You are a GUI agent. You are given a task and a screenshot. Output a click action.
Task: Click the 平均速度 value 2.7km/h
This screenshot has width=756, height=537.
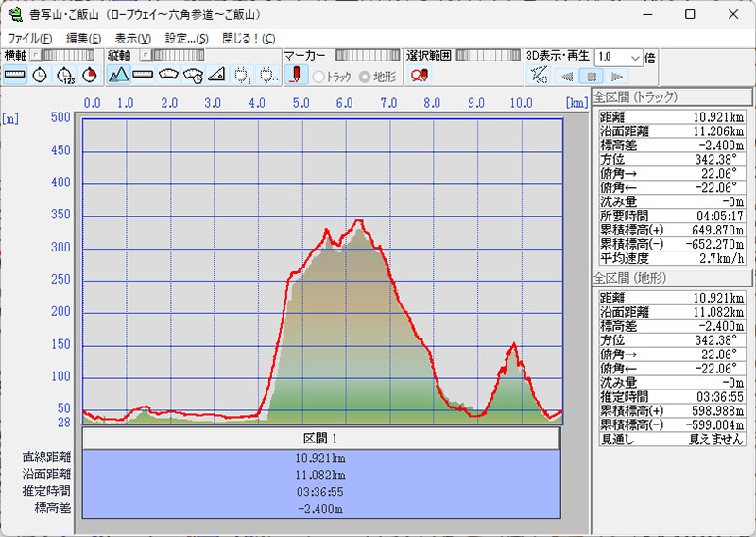coord(721,258)
